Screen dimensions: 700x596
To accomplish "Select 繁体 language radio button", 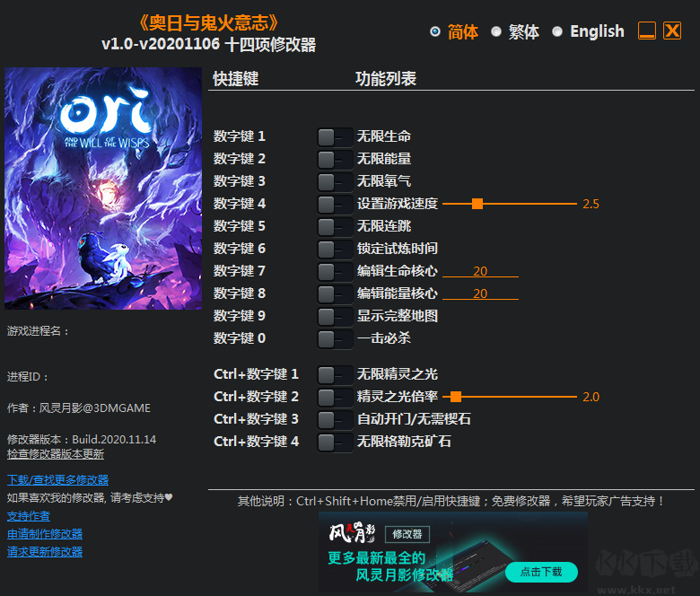I will click(496, 31).
